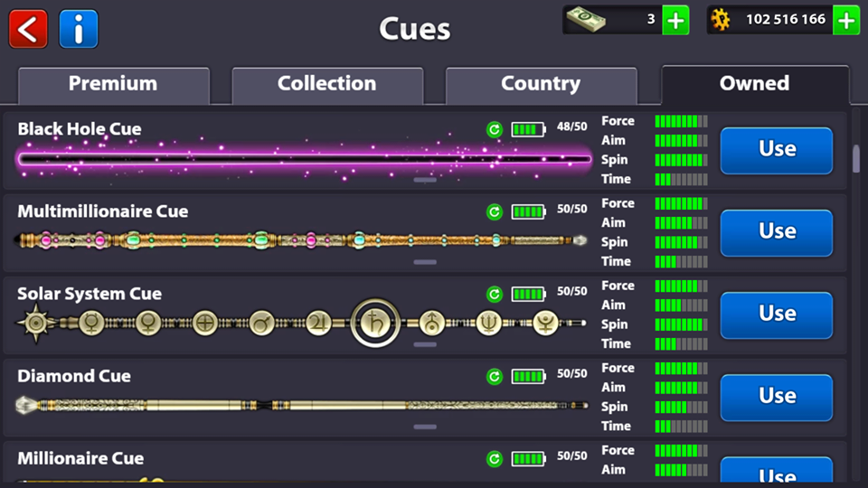Click the Solar System Cue Spin bar

(x=681, y=324)
